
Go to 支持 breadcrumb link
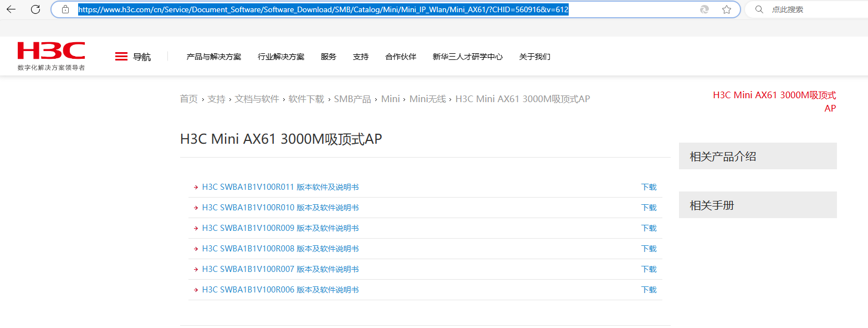click(216, 99)
